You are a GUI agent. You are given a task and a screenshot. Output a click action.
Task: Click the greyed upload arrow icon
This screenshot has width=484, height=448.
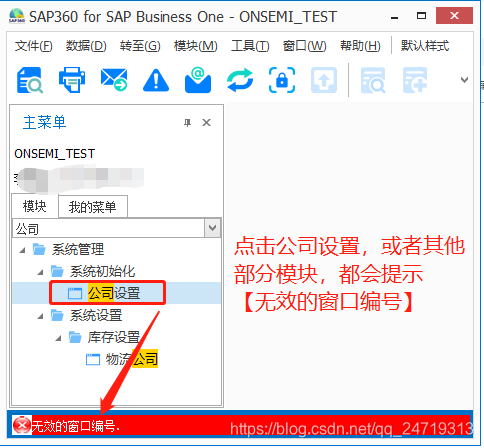click(x=324, y=80)
